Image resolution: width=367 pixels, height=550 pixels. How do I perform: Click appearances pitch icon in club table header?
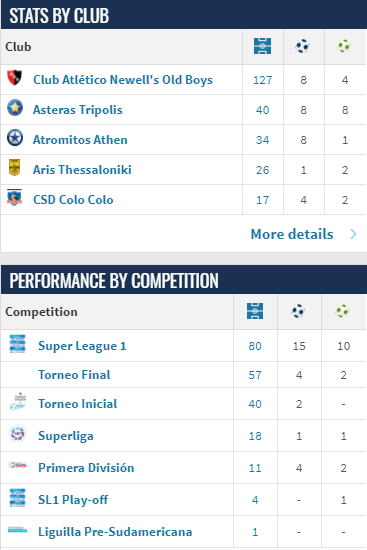(262, 46)
